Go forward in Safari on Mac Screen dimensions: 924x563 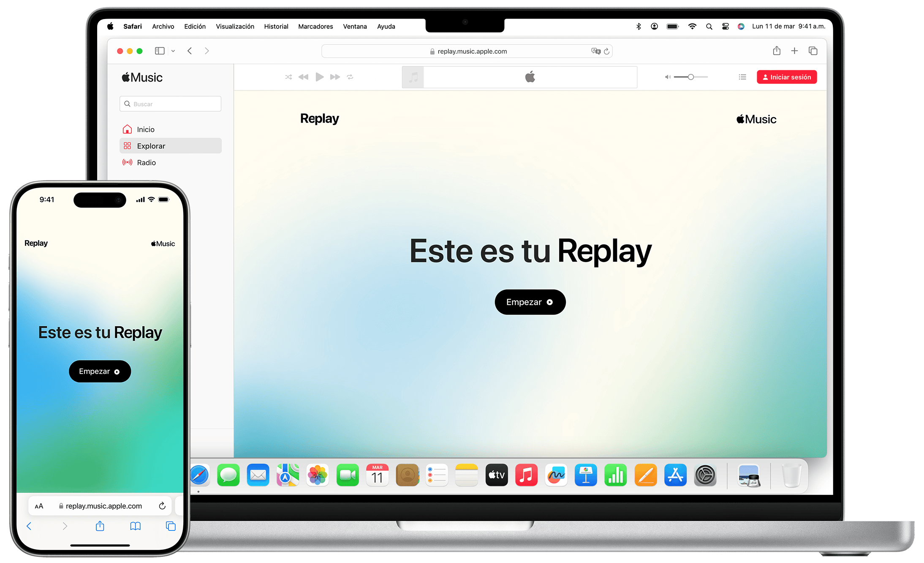pos(207,51)
